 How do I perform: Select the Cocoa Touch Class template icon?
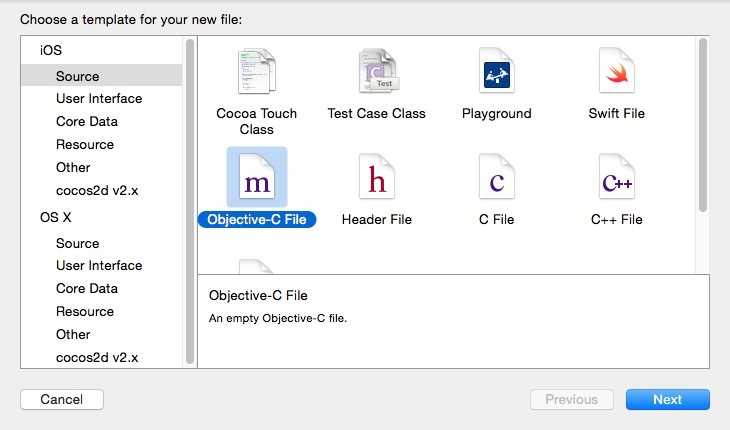tap(257, 71)
